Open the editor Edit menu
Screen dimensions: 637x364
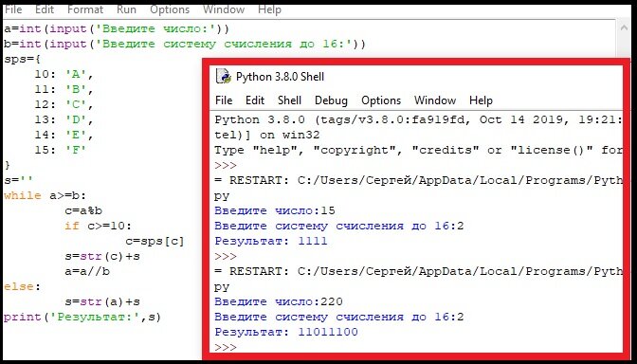pos(45,9)
